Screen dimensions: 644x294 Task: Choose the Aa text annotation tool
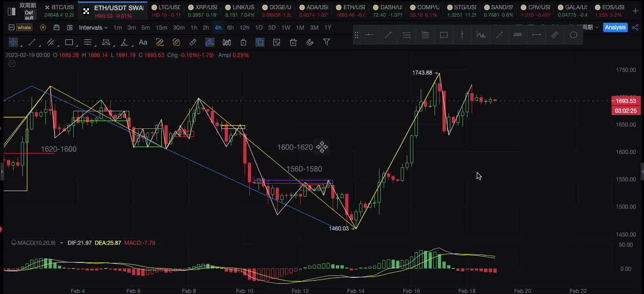click(143, 43)
